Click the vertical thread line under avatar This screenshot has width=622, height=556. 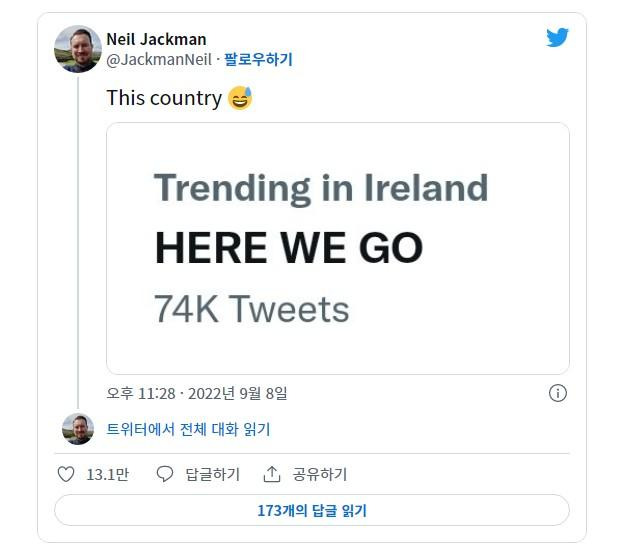pyautogui.click(x=78, y=240)
